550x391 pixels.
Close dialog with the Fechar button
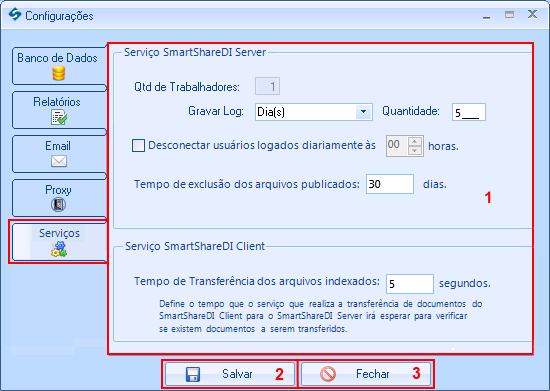tap(365, 374)
